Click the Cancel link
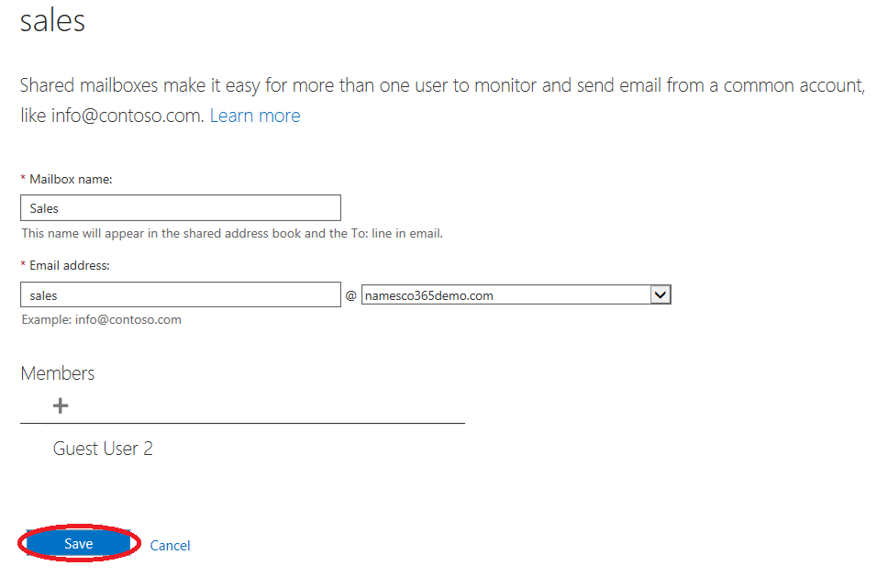Image resolution: width=888 pixels, height=588 pixels. 170,546
